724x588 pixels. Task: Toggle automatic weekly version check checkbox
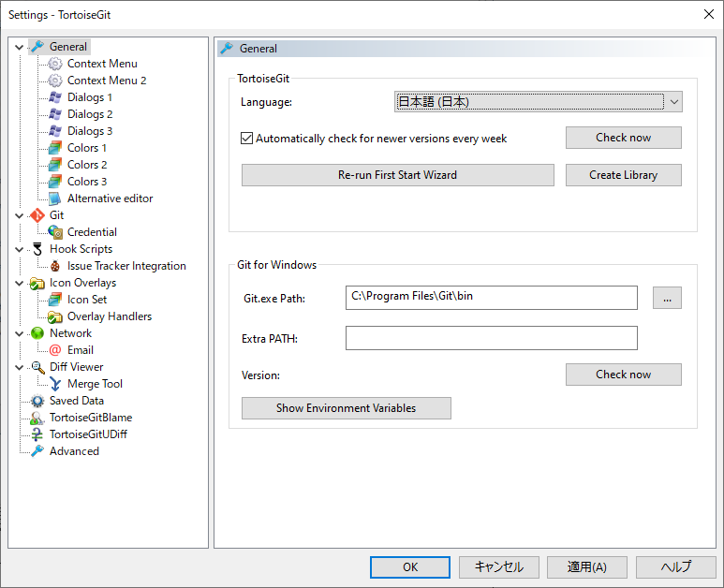[246, 138]
